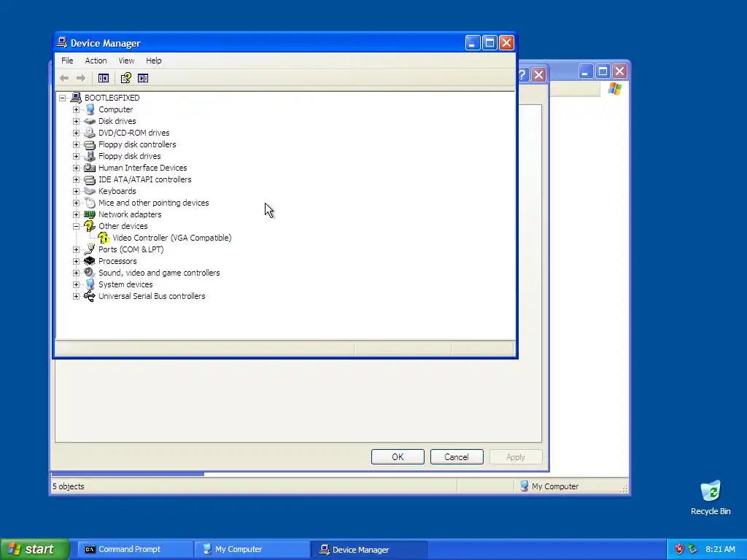Click the Safely Remove Hardware tray icon

tap(693, 549)
